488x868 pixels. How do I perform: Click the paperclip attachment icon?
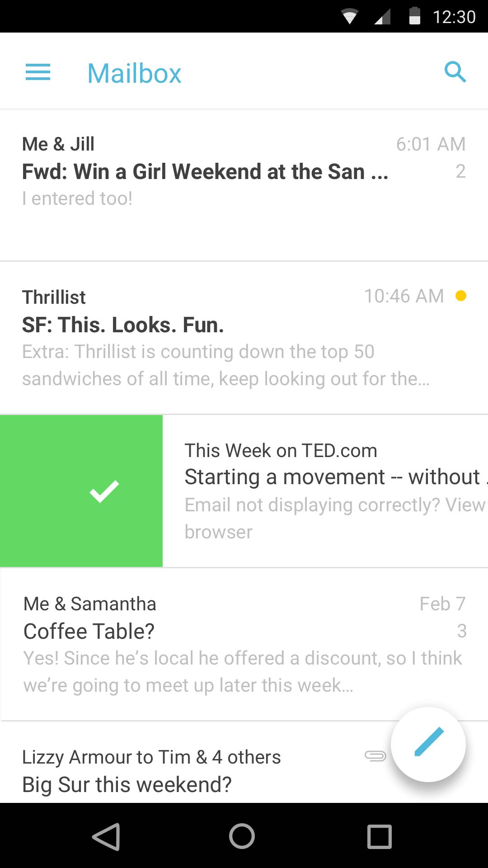tap(375, 755)
